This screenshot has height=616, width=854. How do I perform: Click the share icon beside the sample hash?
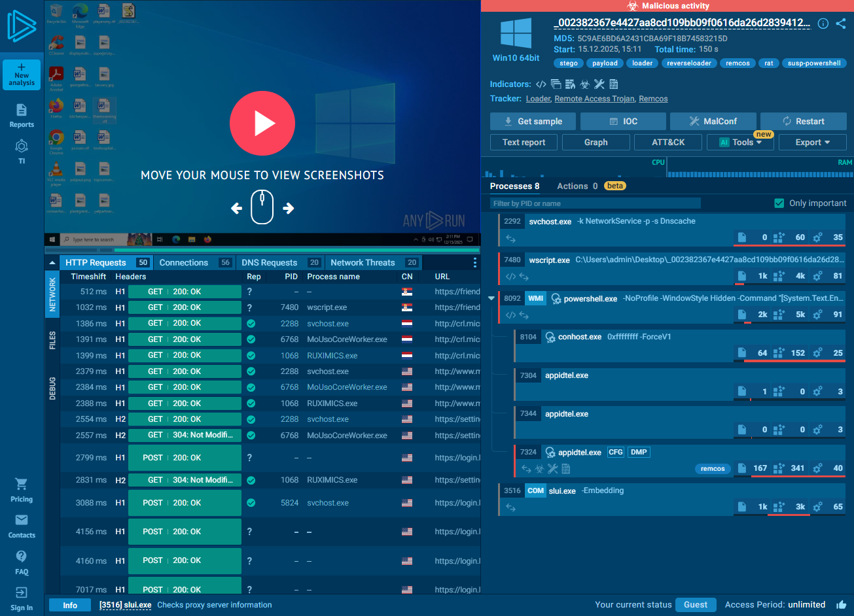tap(841, 24)
